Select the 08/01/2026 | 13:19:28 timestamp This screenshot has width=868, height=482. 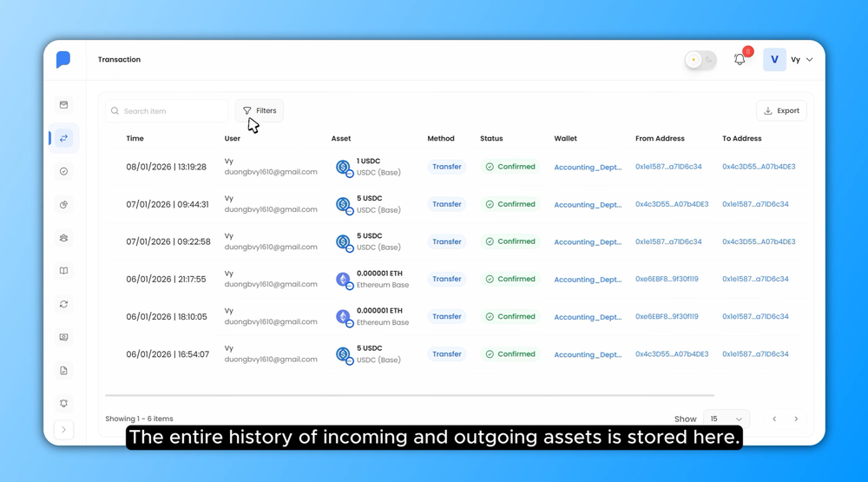coord(166,167)
